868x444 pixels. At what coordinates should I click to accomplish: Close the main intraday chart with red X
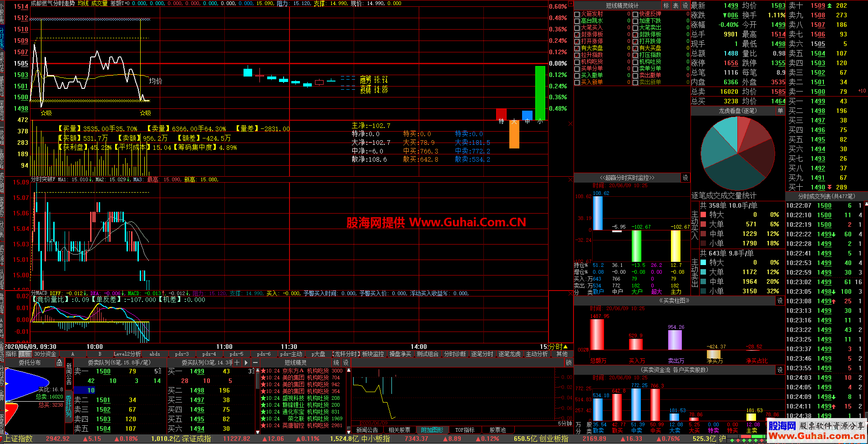pos(571,123)
